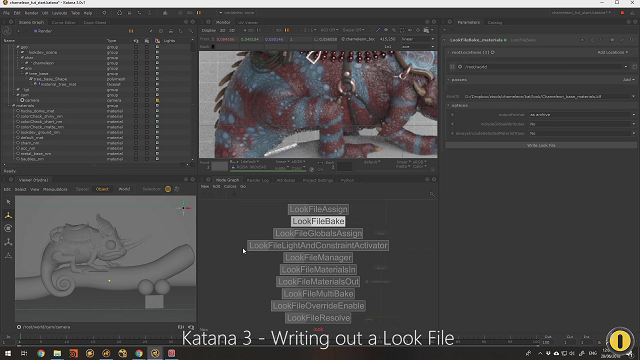Click the saveTo file path field
This screenshot has height=360, width=640.
click(x=547, y=97)
